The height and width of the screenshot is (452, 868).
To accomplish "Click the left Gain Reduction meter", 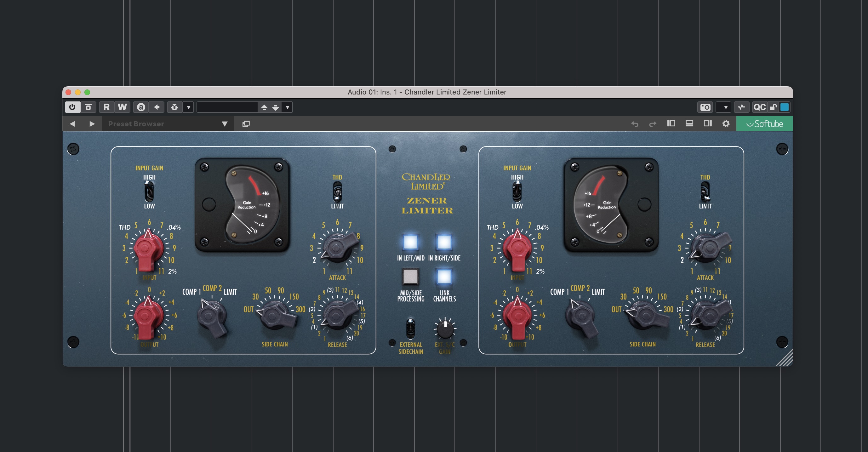I will (242, 205).
